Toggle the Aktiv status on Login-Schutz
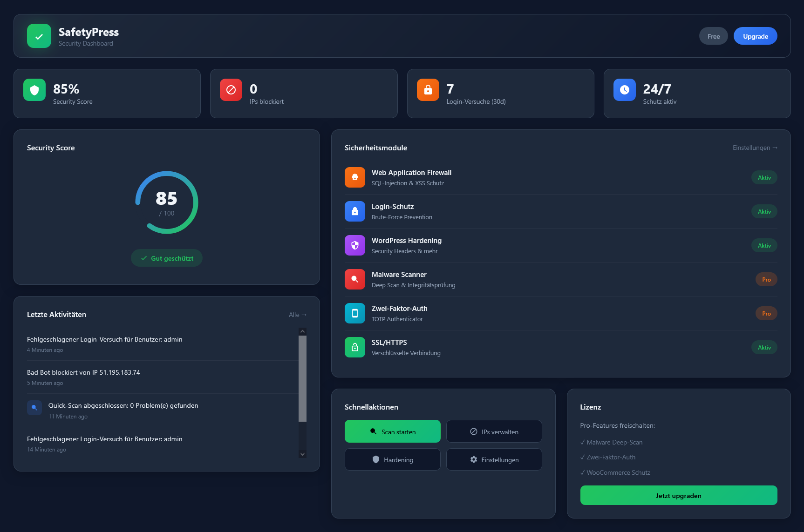This screenshot has height=532, width=804. [764, 211]
